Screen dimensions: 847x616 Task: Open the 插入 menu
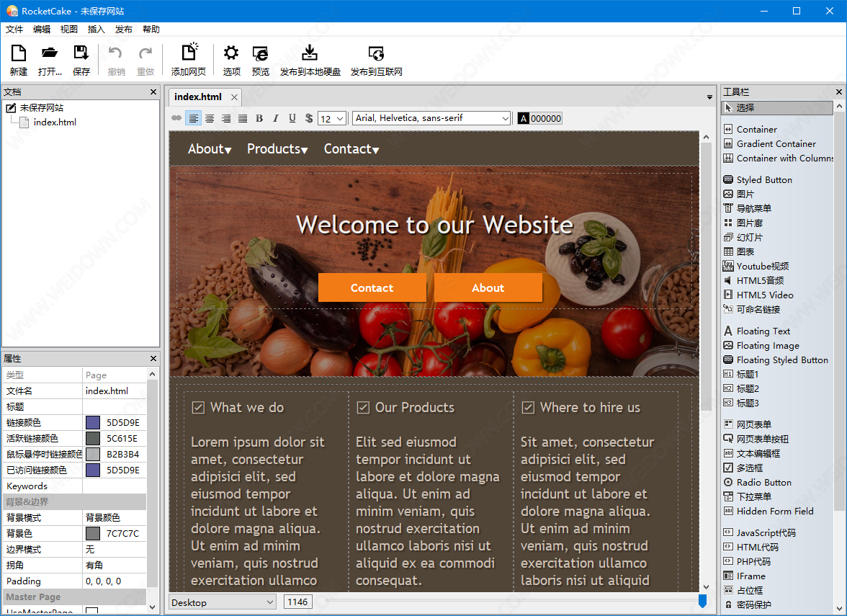(x=97, y=29)
